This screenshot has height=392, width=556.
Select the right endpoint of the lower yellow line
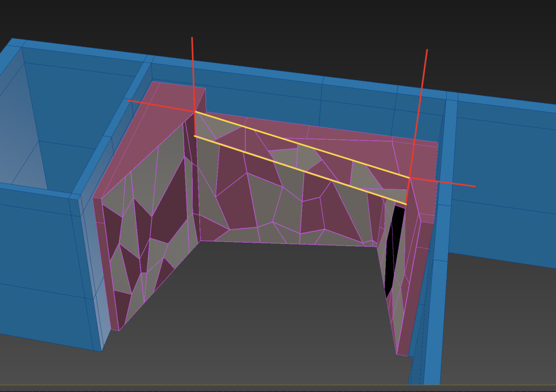[x=406, y=204]
